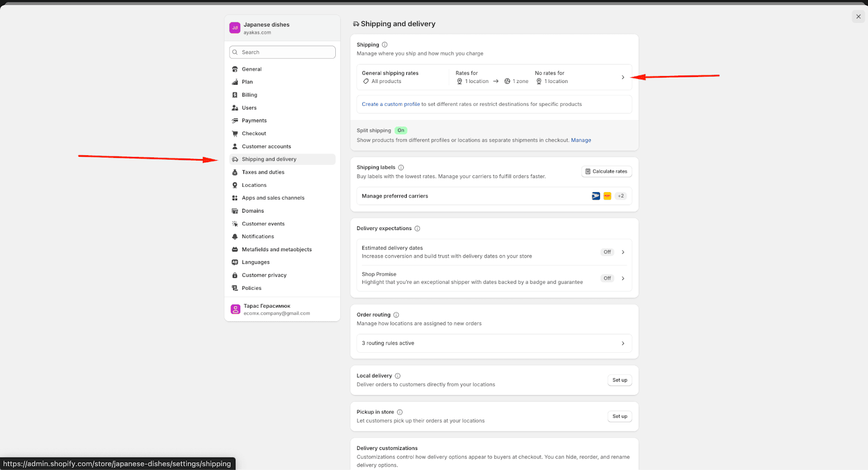Viewport: 868px width, 470px height.
Task: Click the Users people icon
Action: pos(235,108)
